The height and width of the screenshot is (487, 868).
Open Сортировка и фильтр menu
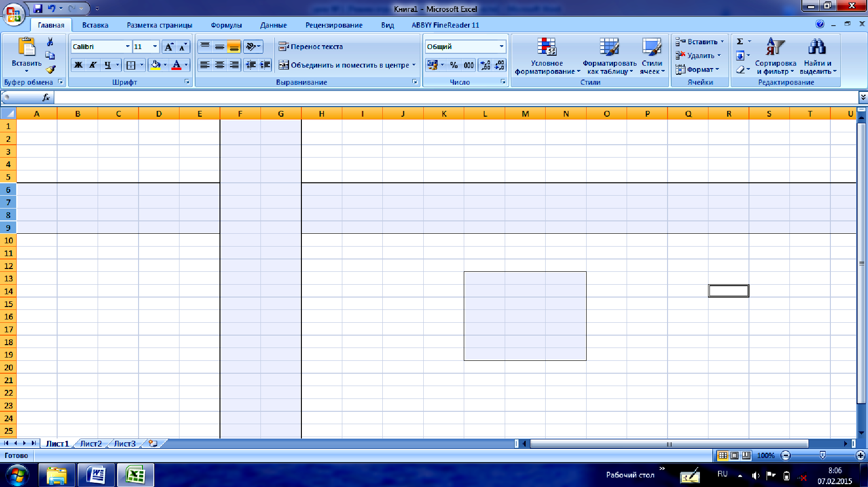coord(775,56)
